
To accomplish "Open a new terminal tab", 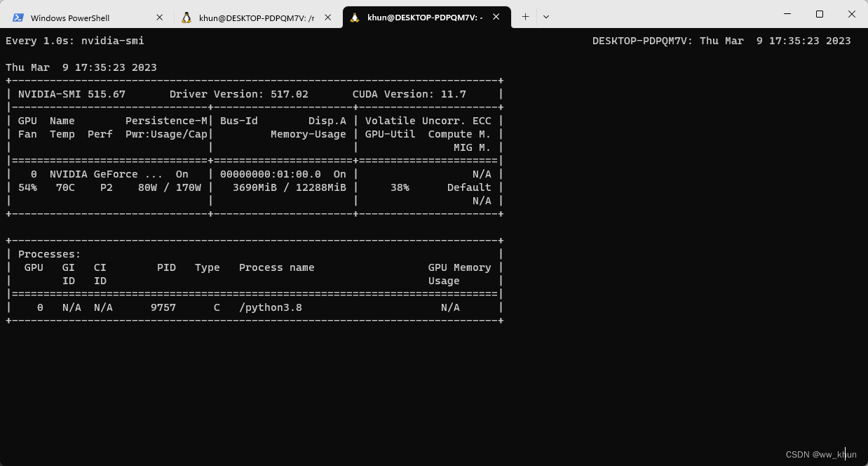I will coord(525,17).
